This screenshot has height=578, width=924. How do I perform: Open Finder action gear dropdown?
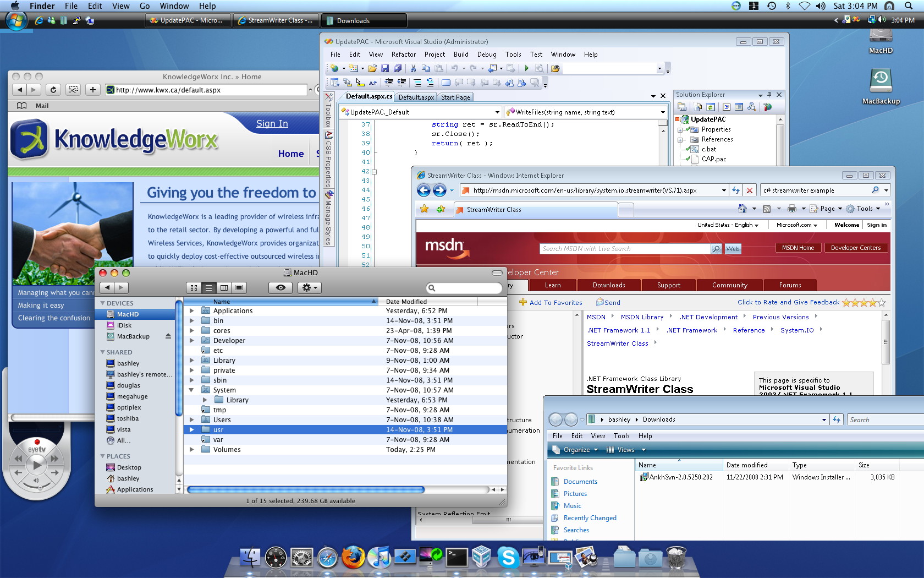310,287
